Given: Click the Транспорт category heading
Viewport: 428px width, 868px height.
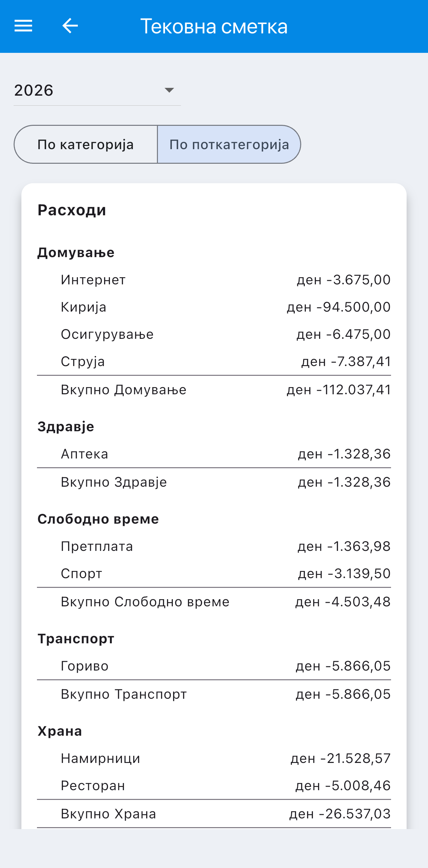Looking at the screenshot, I should [x=76, y=638].
